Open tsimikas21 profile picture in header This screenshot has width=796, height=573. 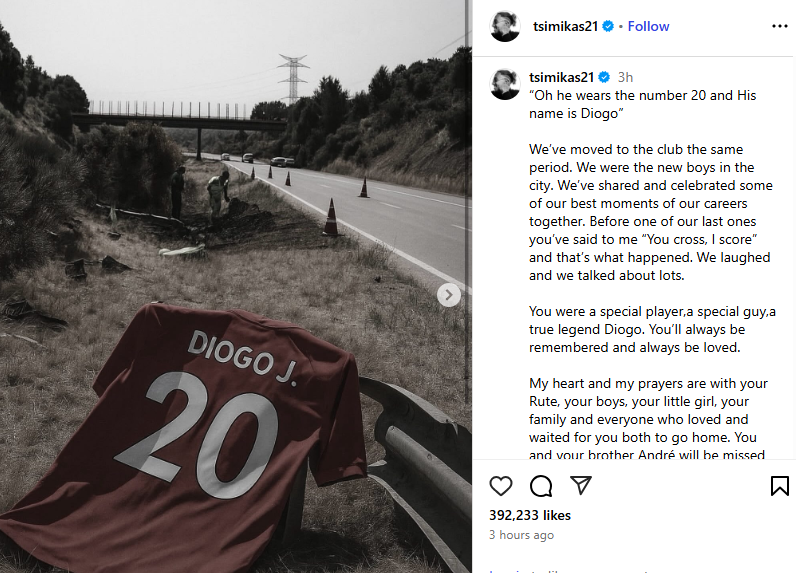tap(505, 27)
